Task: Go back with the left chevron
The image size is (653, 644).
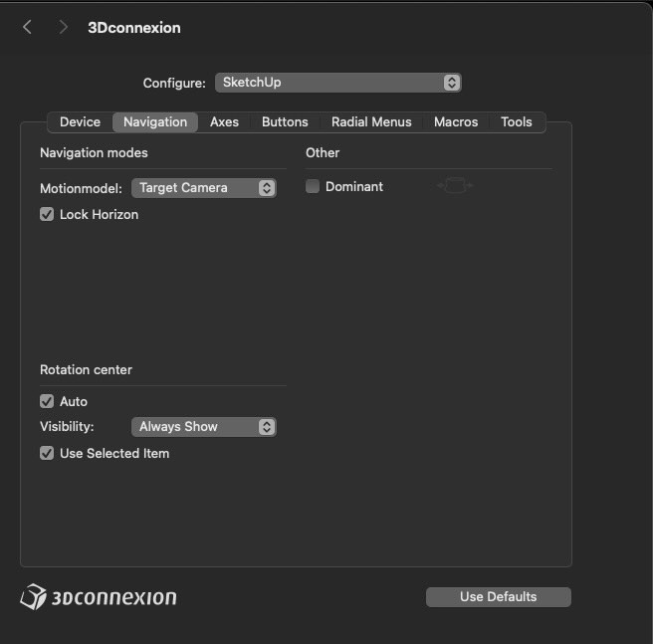Action: pyautogui.click(x=28, y=28)
